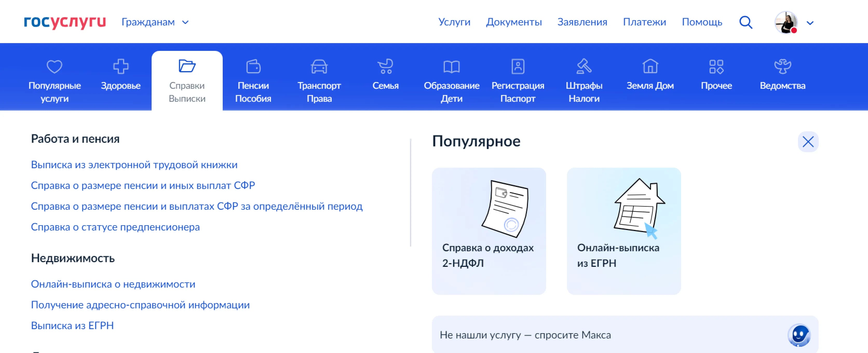The width and height of the screenshot is (868, 353).
Task: Open Помощь in the top navigation
Action: point(702,22)
